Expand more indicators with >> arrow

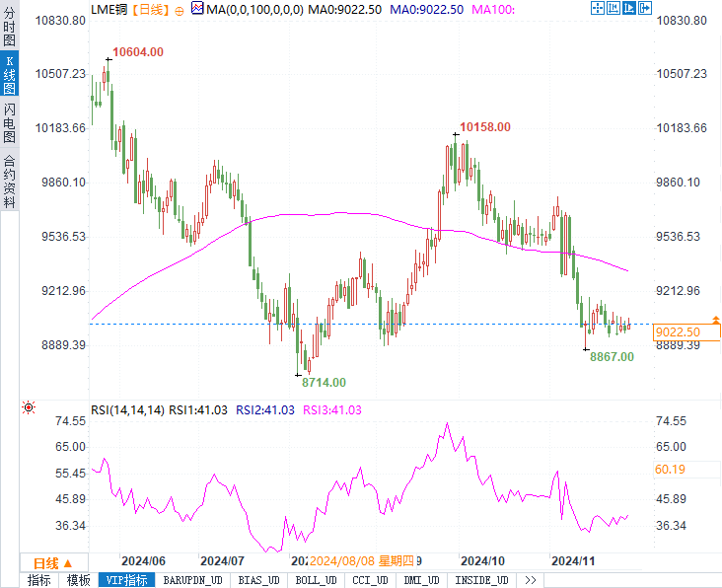point(531,580)
